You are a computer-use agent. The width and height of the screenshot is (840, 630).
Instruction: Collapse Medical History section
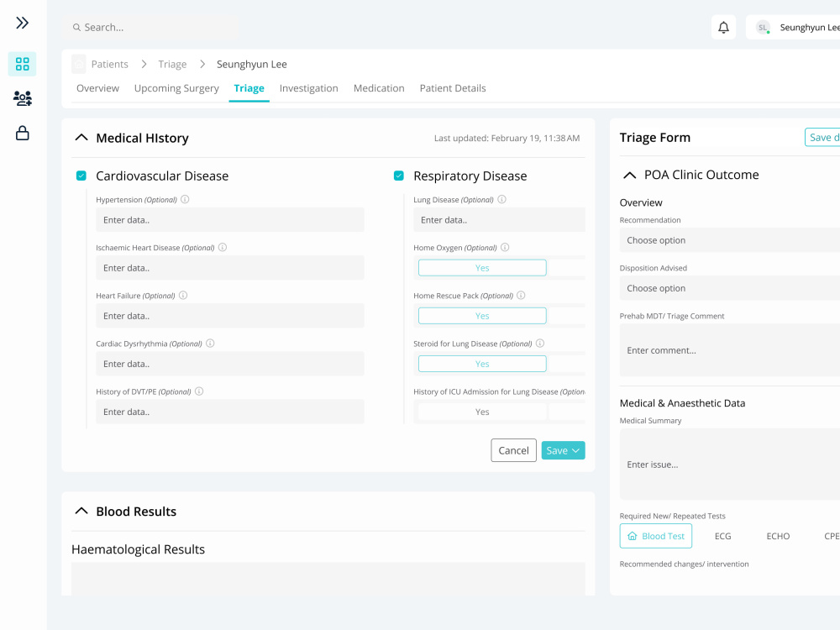81,138
